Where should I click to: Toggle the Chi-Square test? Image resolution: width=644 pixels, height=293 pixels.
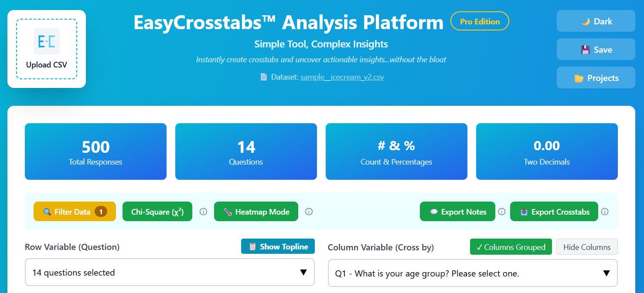click(157, 212)
